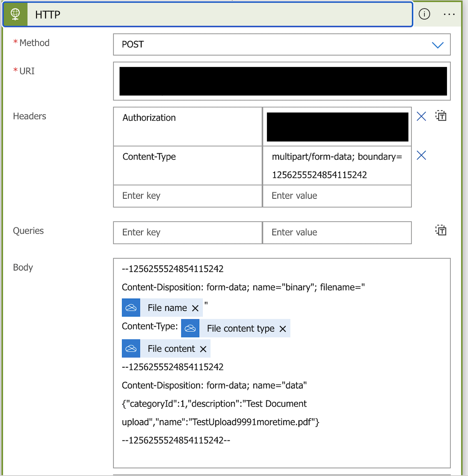
Task: Switch Queries to text mode icon
Action: pyautogui.click(x=440, y=231)
